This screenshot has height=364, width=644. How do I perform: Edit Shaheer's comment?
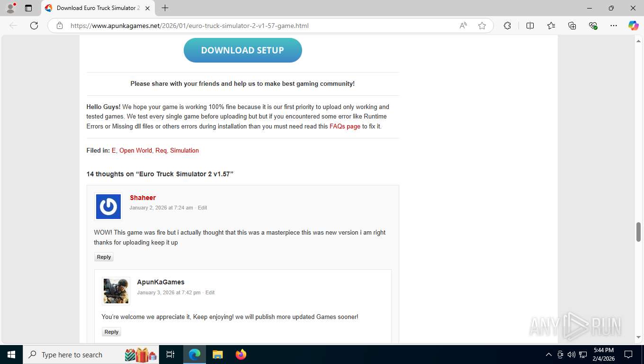(202, 208)
